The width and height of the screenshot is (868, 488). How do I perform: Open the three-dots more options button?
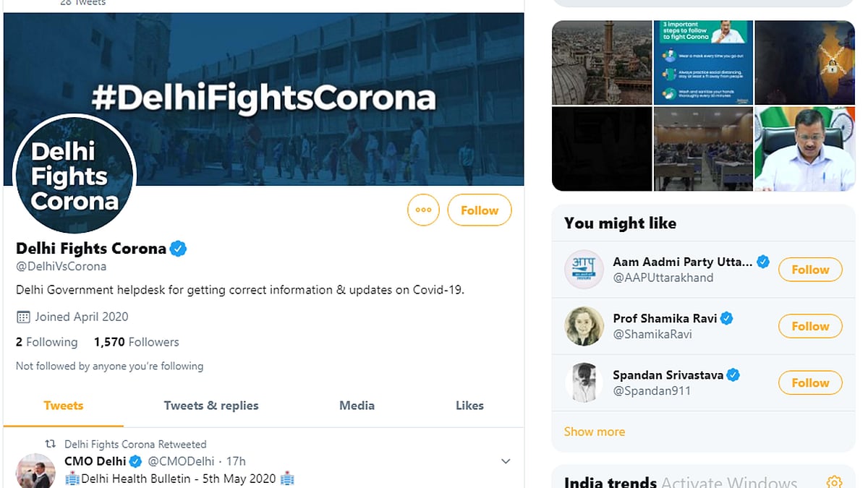coord(423,210)
